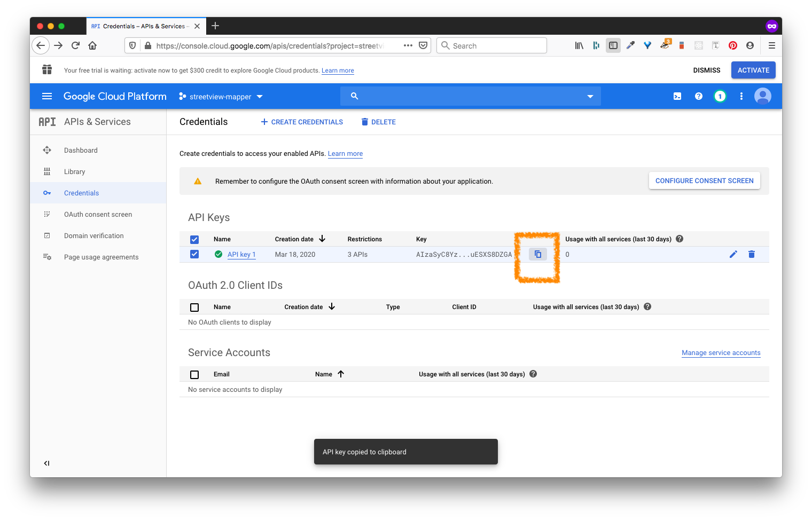Image resolution: width=812 pixels, height=520 pixels.
Task: Uncheck the API key 1 row checkbox
Action: coord(194,254)
